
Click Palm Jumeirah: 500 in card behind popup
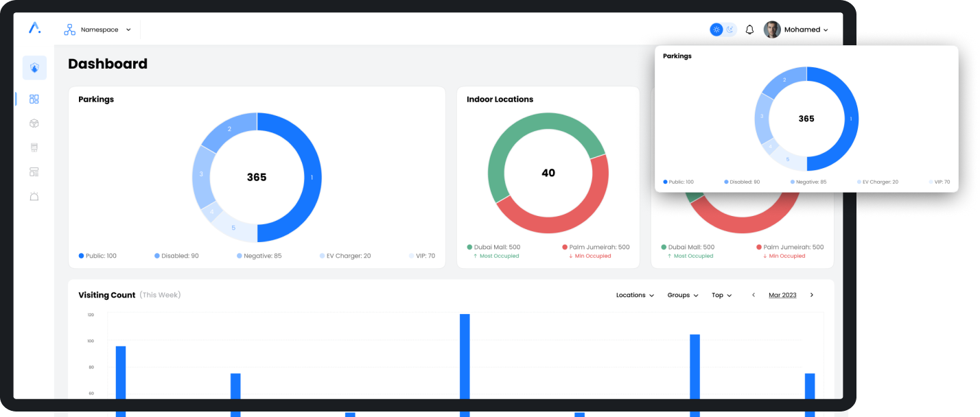coord(790,247)
